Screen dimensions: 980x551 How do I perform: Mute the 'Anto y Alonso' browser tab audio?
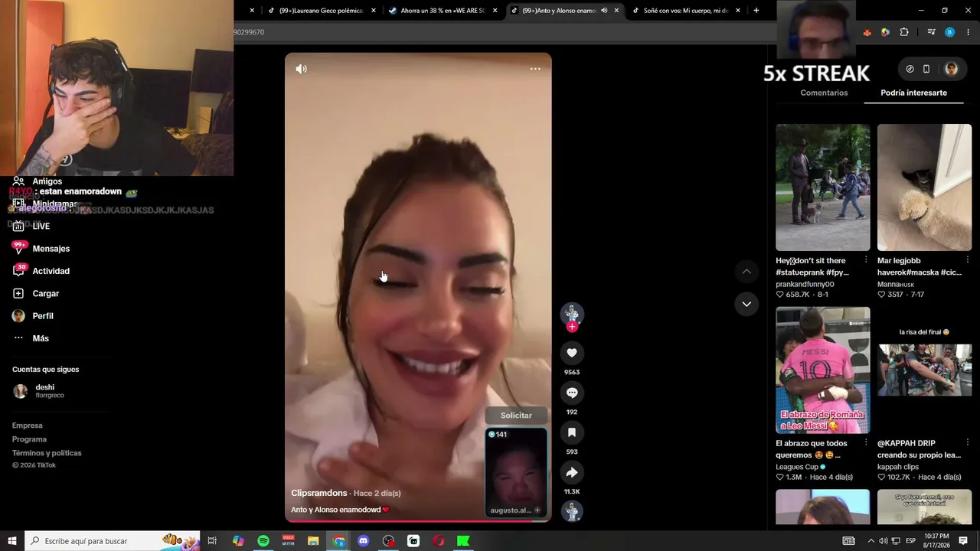604,11
